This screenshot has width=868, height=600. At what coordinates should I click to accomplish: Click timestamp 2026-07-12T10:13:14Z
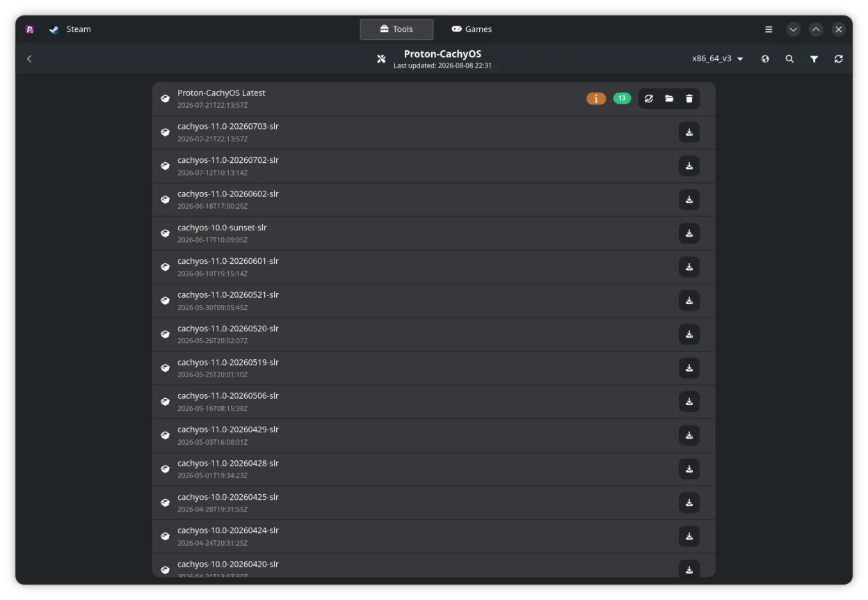click(x=212, y=173)
